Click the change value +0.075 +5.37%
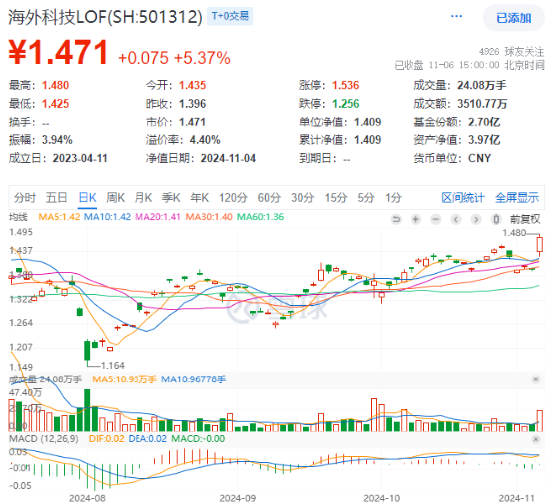550x504 pixels. pyautogui.click(x=174, y=58)
